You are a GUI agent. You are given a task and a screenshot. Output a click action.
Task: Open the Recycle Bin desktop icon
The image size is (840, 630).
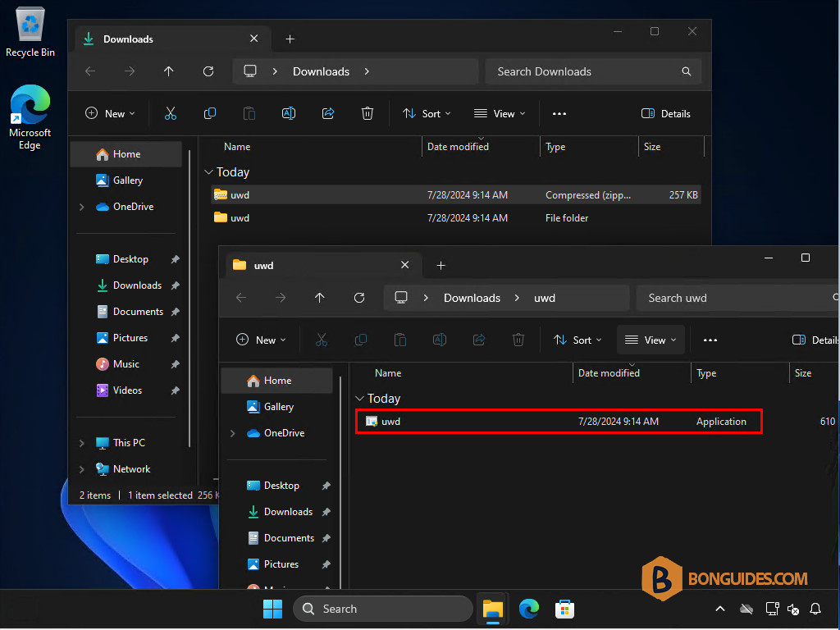[30, 32]
